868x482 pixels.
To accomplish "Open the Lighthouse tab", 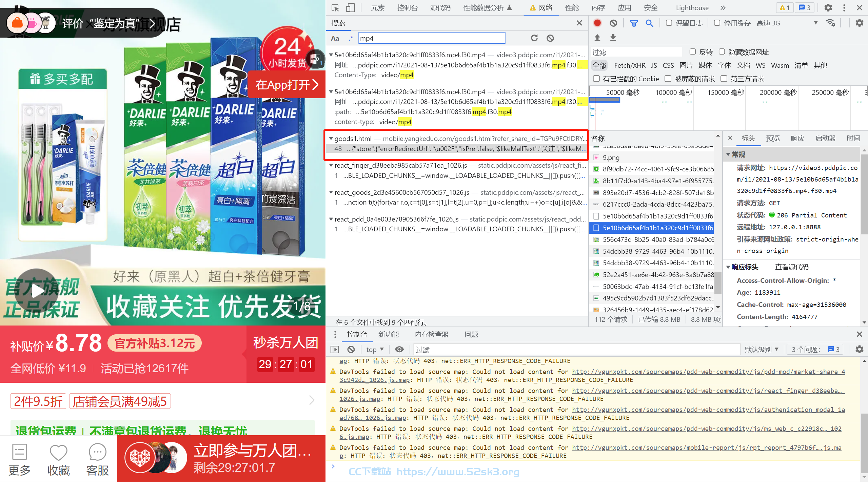I will point(692,8).
